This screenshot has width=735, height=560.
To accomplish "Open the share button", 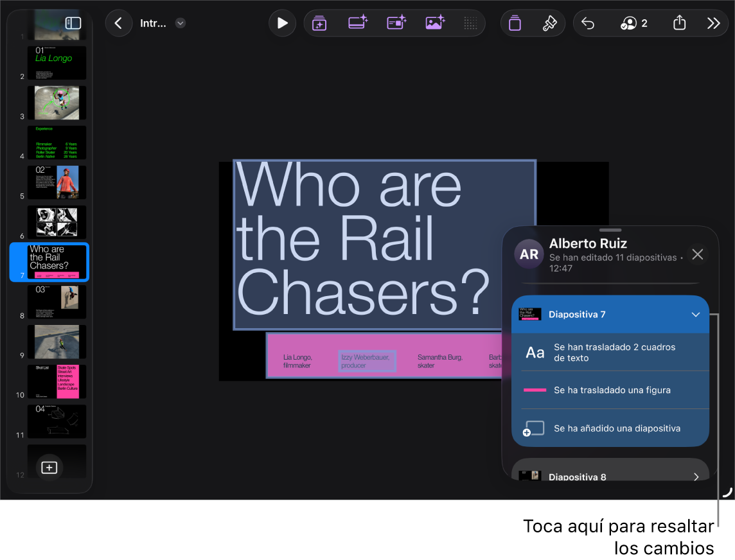I will pyautogui.click(x=679, y=23).
